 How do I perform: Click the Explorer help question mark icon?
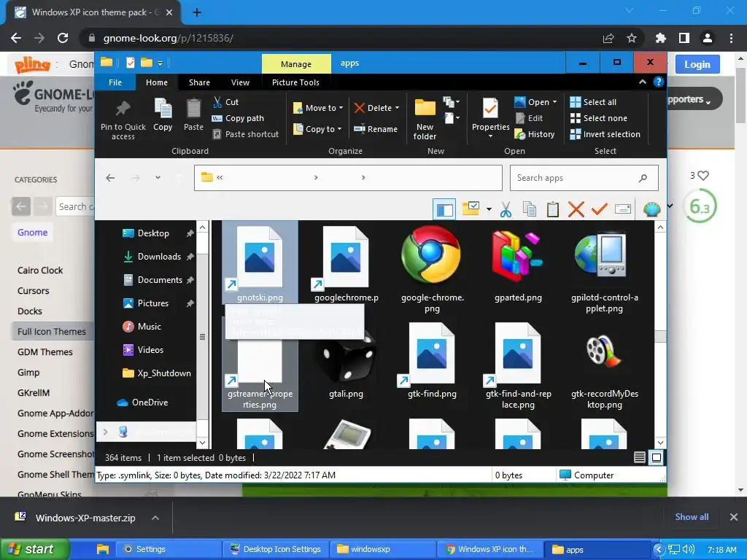tap(659, 82)
